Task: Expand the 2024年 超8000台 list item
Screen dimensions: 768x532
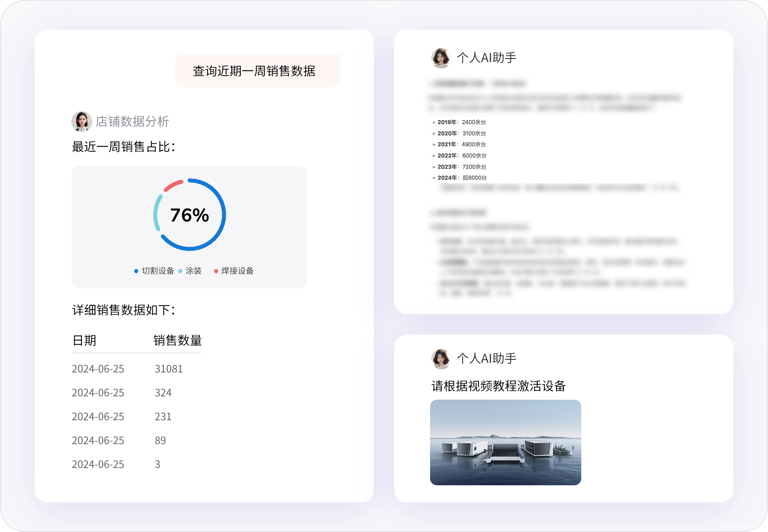Action: [462, 178]
